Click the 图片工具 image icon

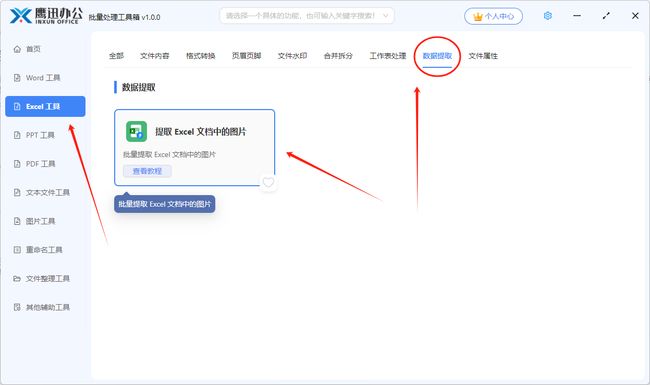17,221
